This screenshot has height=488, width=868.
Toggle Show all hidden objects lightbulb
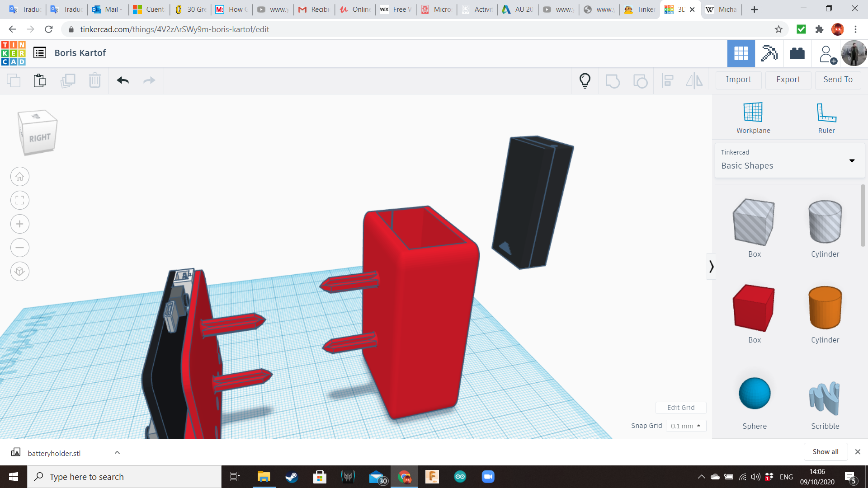click(585, 80)
